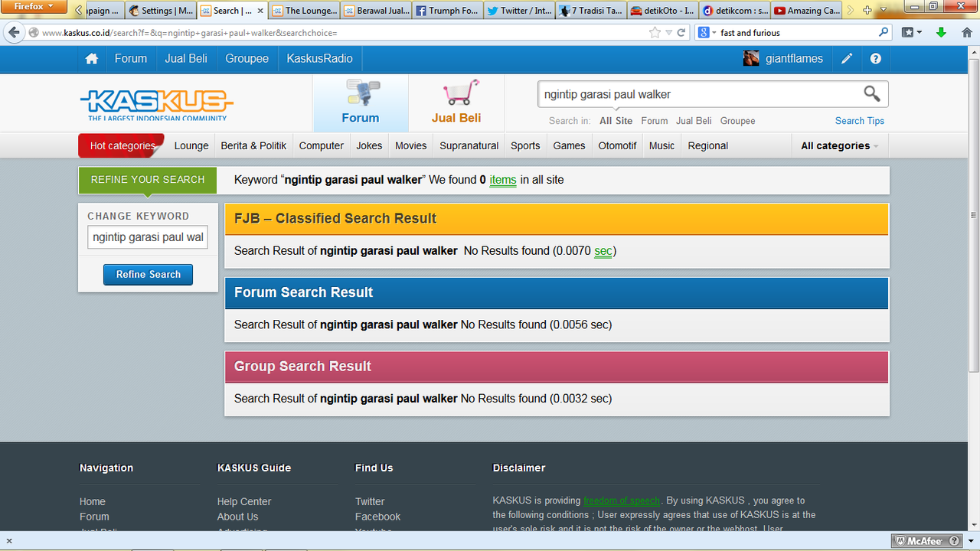Click the giantflames username link

tap(794, 59)
